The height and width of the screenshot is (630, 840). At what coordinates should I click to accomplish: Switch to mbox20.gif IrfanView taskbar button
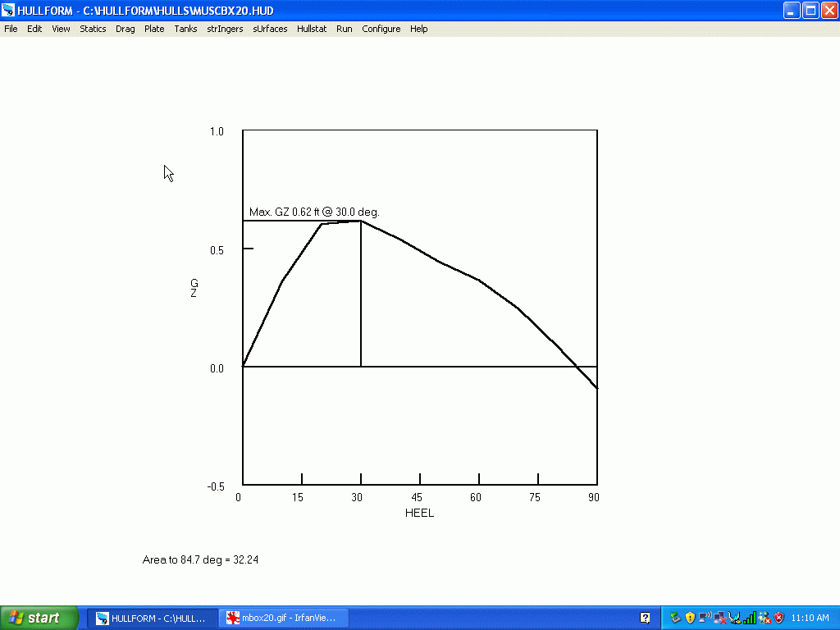[283, 618]
